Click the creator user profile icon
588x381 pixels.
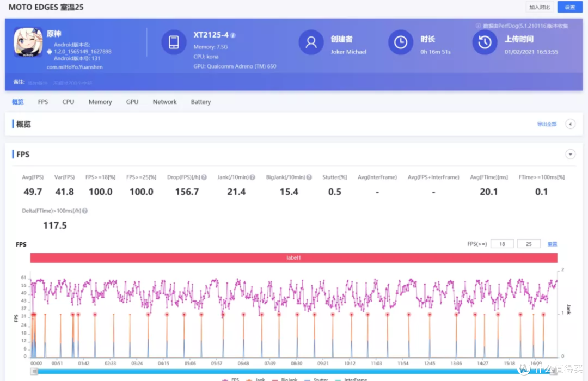[x=311, y=42]
